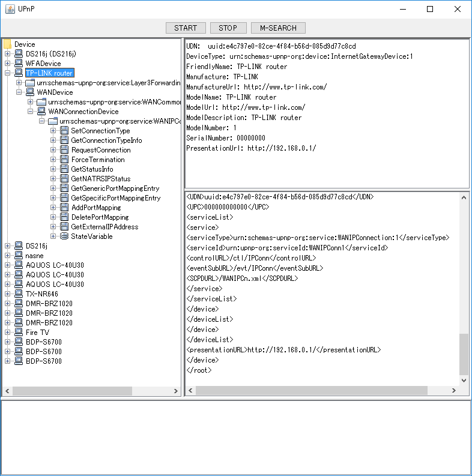Select the last BDP-S6700 device
472x476 pixels.
[44, 361]
